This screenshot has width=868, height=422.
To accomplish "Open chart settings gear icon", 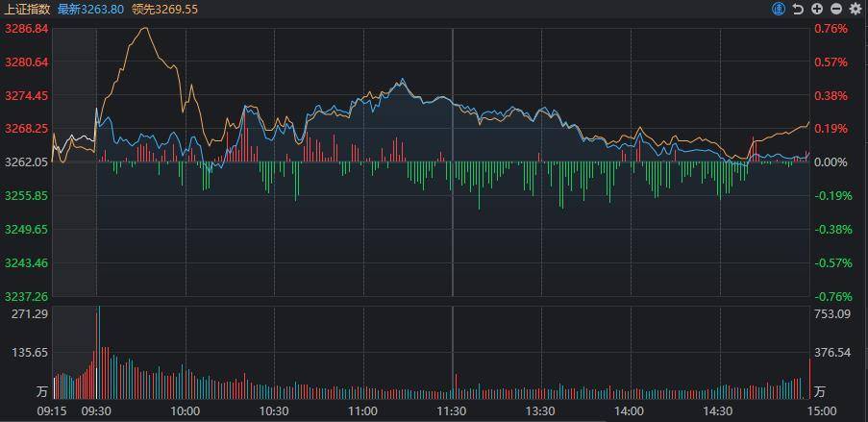I will [x=856, y=9].
